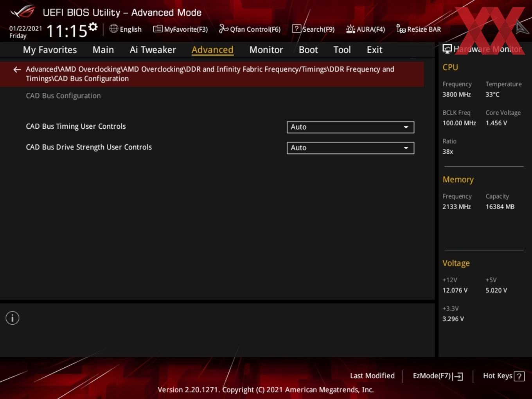Screen dimensions: 532x399
Task: Click +3.3V value 3.296 V
Action: [x=453, y=319]
